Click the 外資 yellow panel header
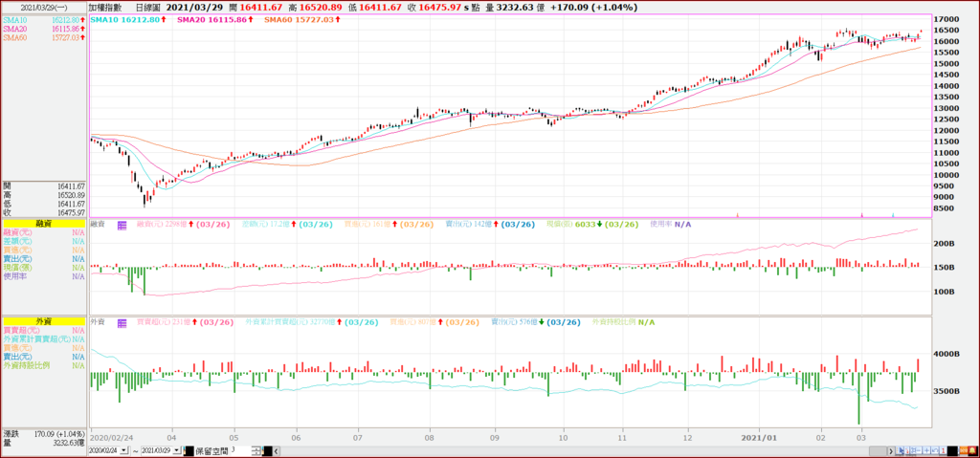The height and width of the screenshot is (458, 980). pyautogui.click(x=44, y=321)
